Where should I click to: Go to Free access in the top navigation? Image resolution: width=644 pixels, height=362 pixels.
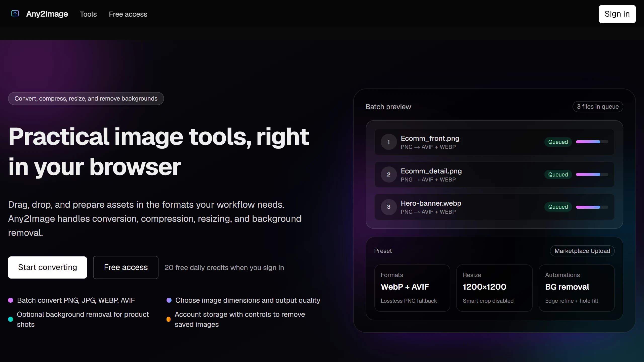pyautogui.click(x=128, y=14)
